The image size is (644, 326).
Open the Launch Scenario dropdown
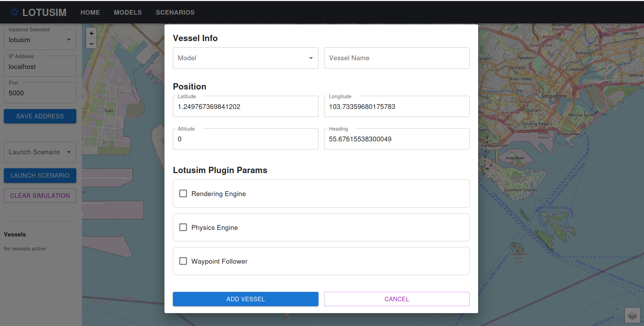tap(40, 152)
